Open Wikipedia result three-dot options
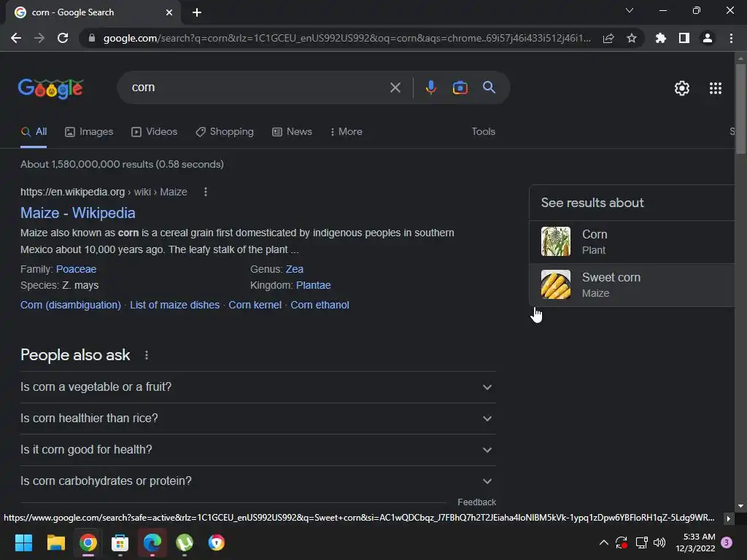 [205, 192]
